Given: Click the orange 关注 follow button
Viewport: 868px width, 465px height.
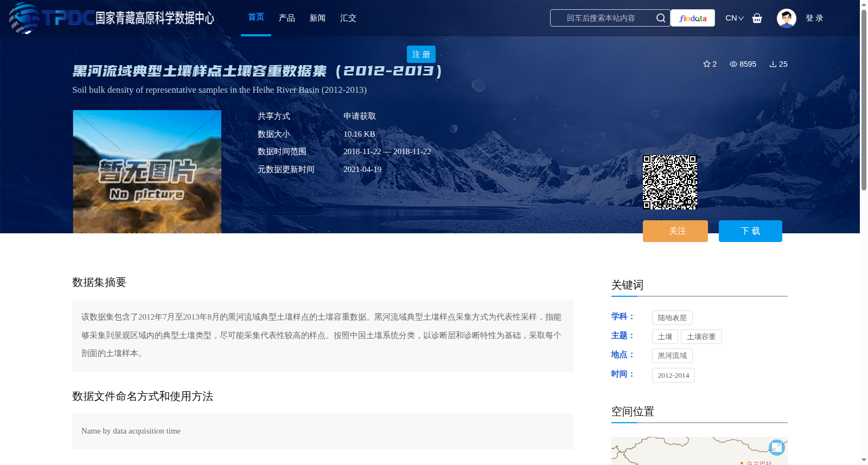Looking at the screenshot, I should pos(675,231).
